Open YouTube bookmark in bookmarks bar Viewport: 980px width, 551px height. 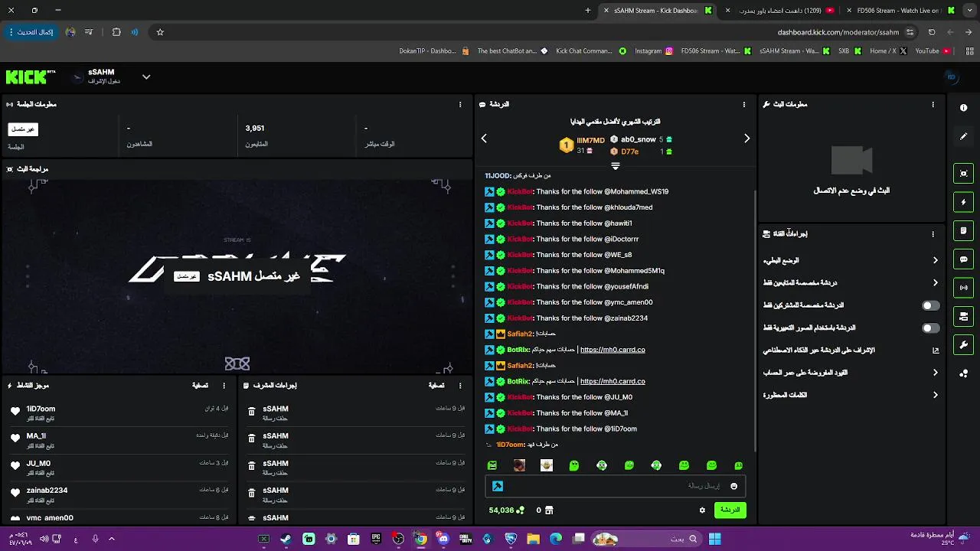coord(933,51)
